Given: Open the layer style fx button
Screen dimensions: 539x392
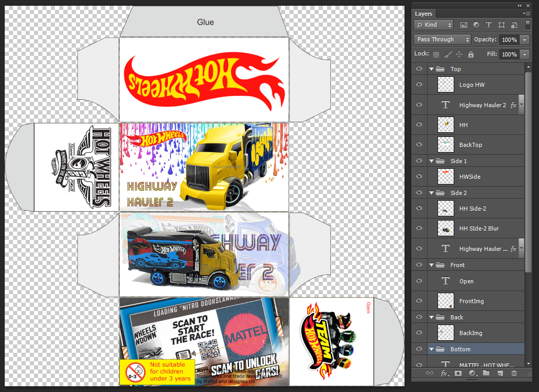Looking at the screenshot, I should 444,373.
